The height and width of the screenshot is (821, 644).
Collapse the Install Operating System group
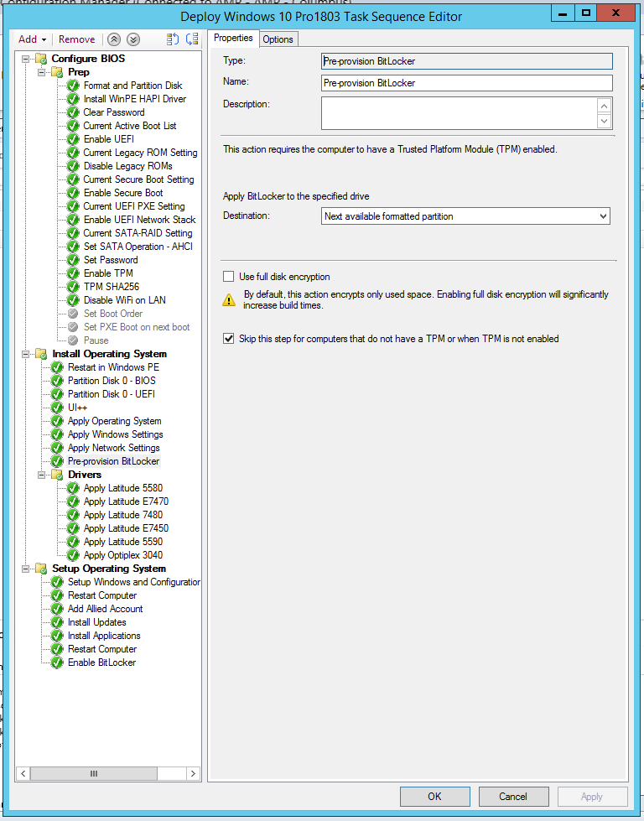(25, 354)
